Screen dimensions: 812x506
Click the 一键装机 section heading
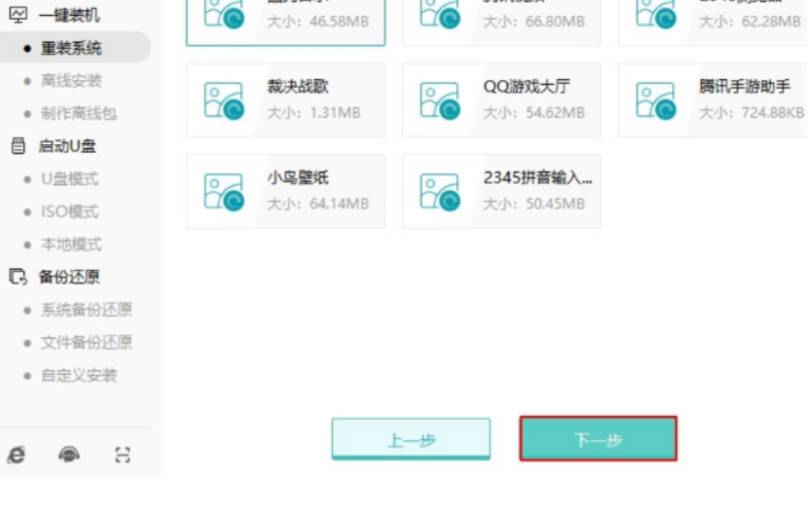(69, 15)
